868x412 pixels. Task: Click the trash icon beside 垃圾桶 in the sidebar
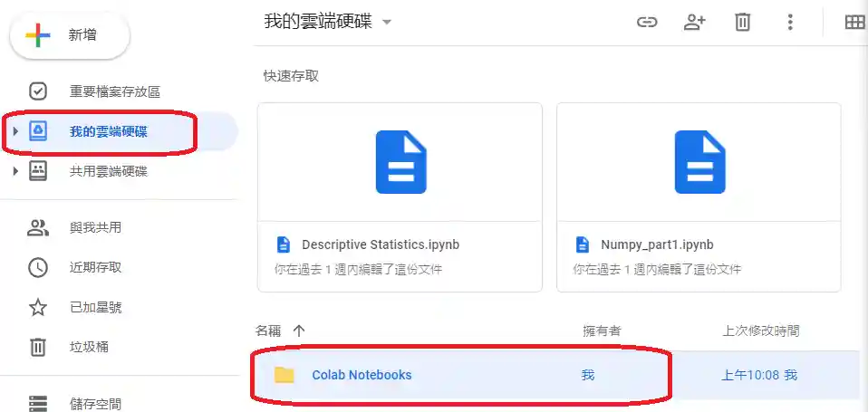click(38, 348)
